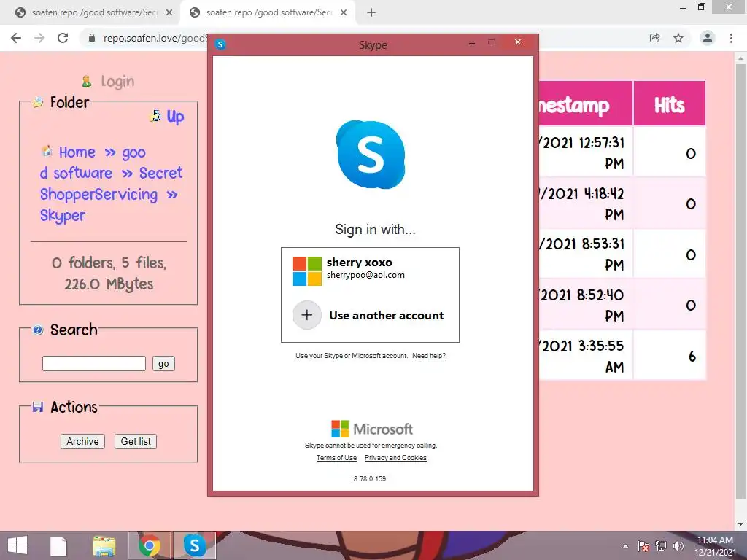
Task: Reload the browser page
Action: tap(63, 38)
